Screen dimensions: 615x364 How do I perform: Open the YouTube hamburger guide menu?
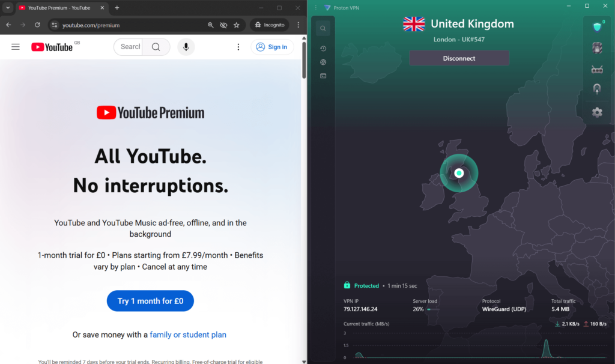15,47
